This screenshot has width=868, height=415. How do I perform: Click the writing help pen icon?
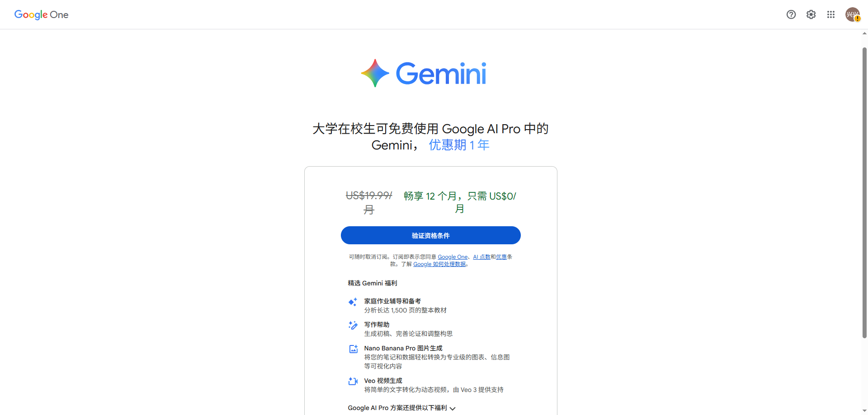tap(353, 325)
